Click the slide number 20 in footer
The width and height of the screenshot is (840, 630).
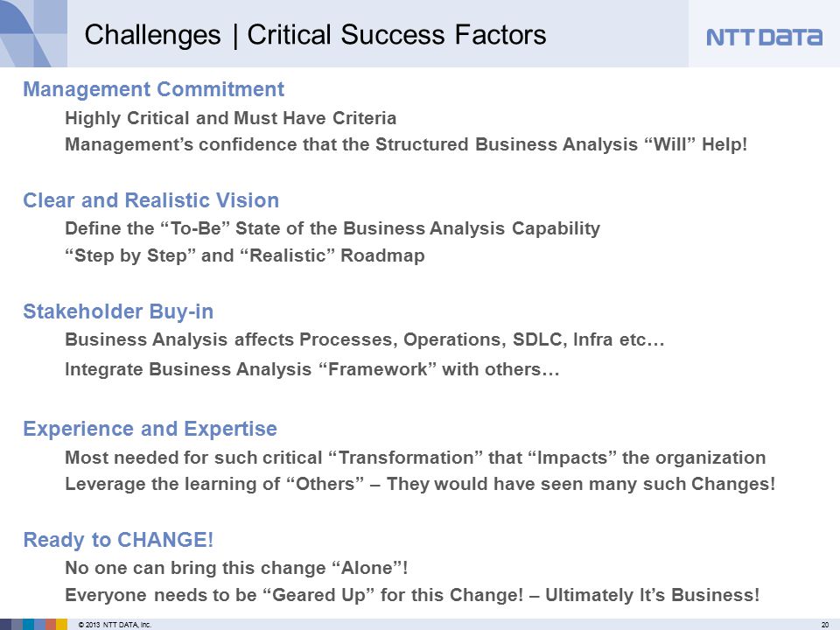tap(825, 625)
